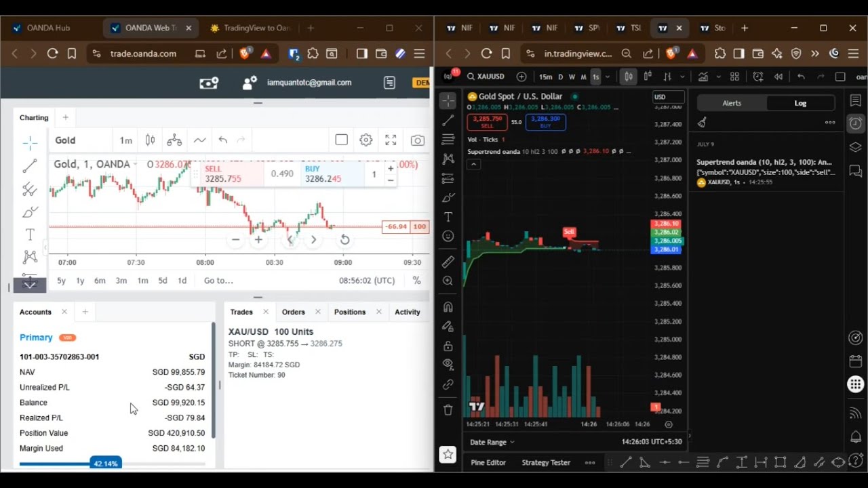Open the XAUUSD symbol search field
Viewport: 868px width, 488px height.
coord(486,77)
